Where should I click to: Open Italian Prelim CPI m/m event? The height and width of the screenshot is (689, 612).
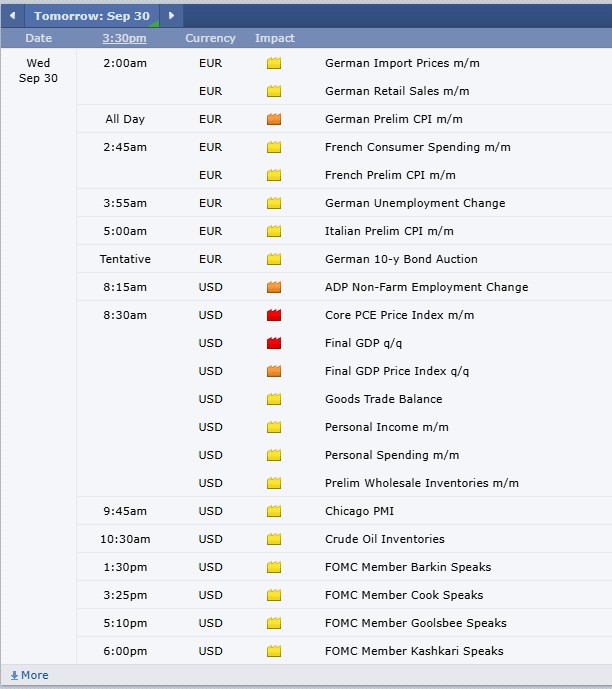point(389,231)
